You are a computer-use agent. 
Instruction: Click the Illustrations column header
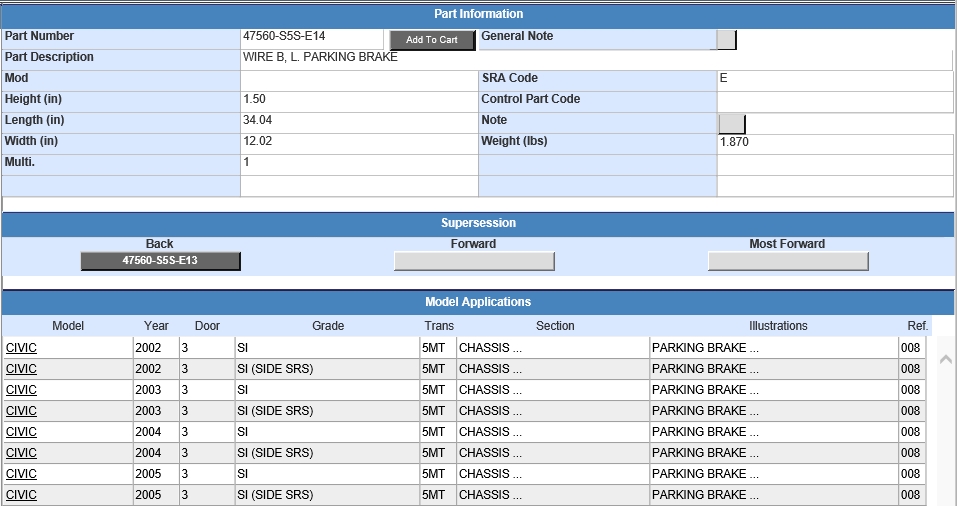point(778,326)
